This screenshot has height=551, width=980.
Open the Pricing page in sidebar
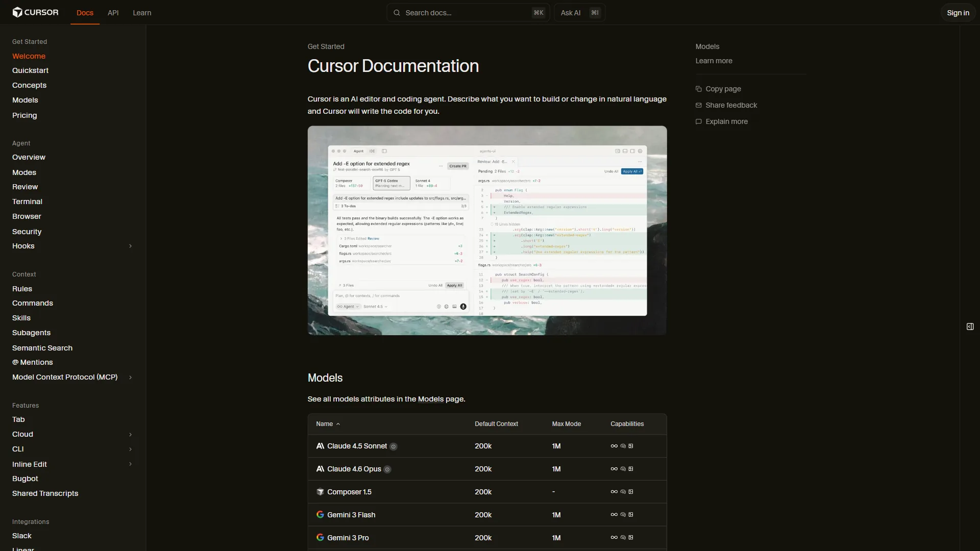(x=24, y=115)
